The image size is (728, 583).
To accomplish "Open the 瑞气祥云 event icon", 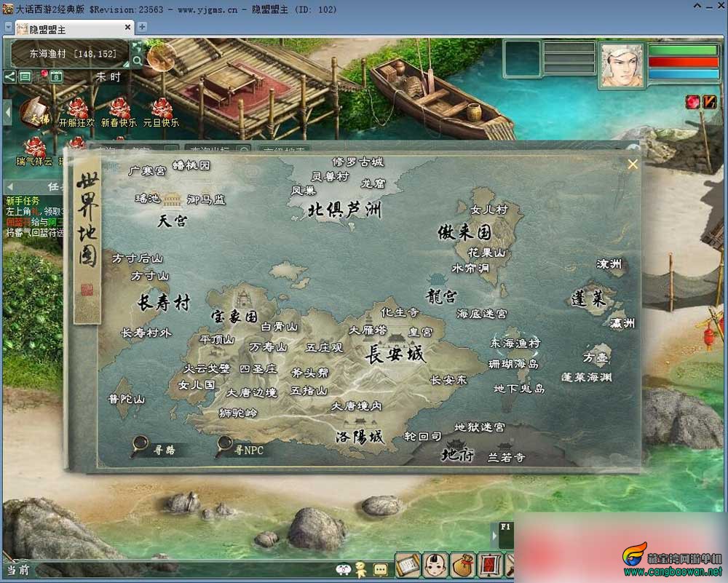I will click(x=34, y=151).
